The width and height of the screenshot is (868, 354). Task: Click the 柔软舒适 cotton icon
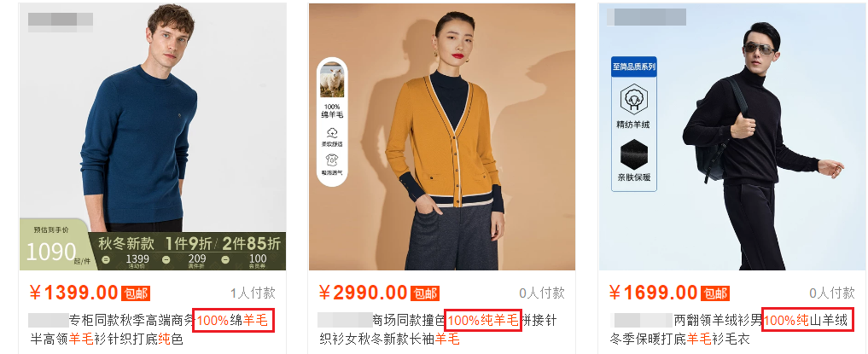[x=332, y=133]
